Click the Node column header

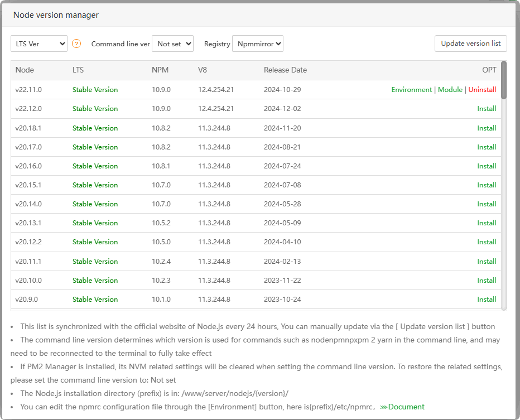[x=25, y=70]
